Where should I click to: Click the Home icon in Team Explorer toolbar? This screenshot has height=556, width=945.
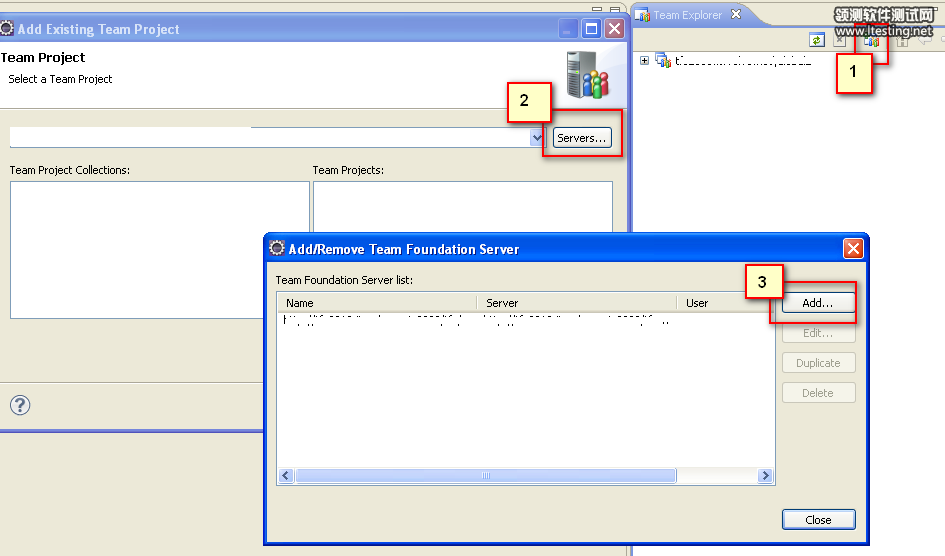tap(901, 41)
